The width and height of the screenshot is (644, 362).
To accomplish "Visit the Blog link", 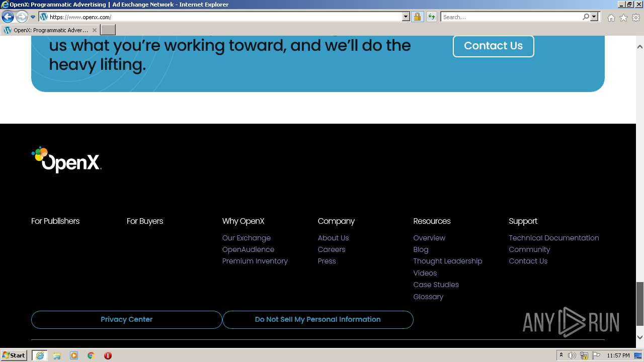I will [421, 249].
